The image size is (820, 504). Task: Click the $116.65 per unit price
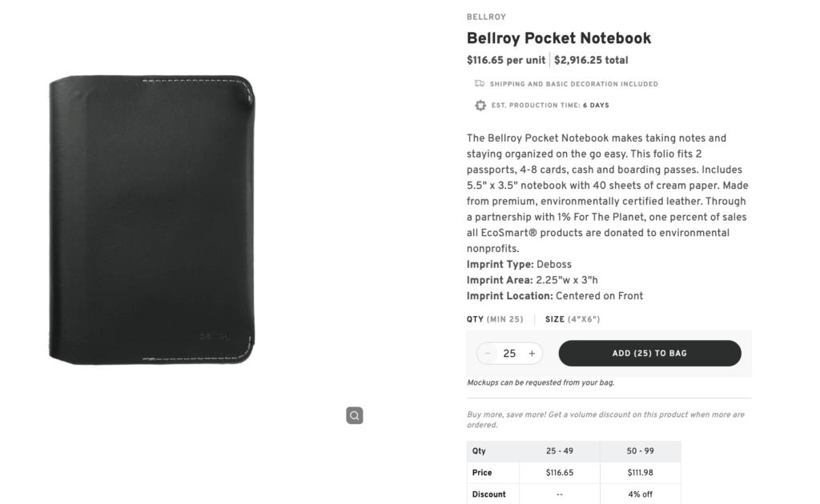click(x=506, y=59)
